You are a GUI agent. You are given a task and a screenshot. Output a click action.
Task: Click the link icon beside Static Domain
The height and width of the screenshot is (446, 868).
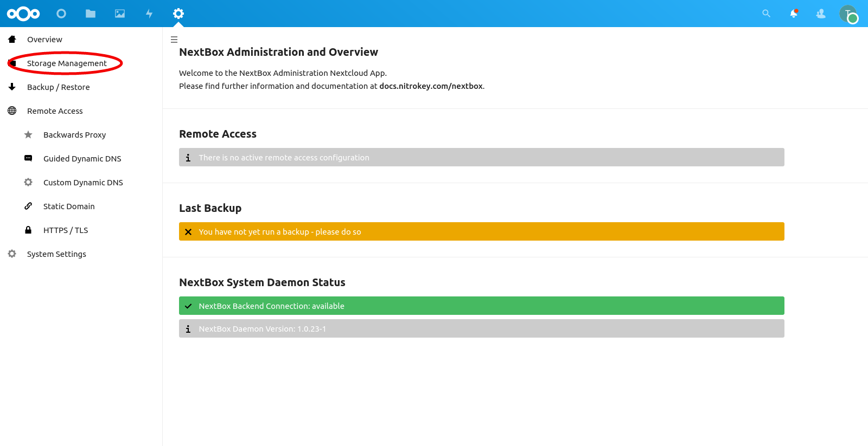tap(28, 206)
